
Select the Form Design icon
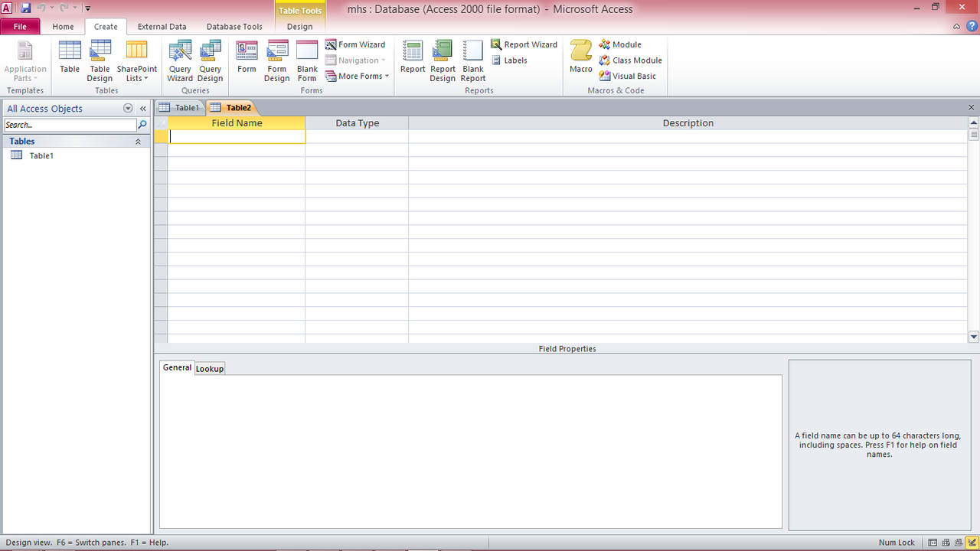click(276, 60)
